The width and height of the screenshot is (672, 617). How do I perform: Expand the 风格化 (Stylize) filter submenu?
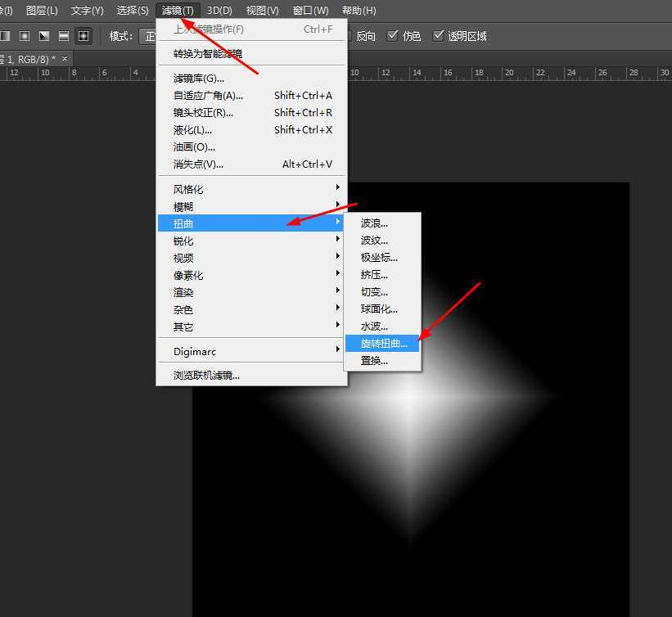click(188, 188)
